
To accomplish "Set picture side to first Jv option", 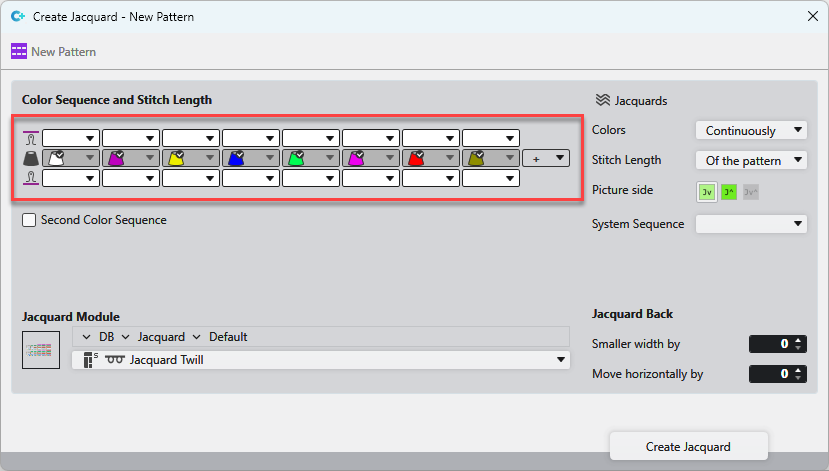I will pos(707,191).
